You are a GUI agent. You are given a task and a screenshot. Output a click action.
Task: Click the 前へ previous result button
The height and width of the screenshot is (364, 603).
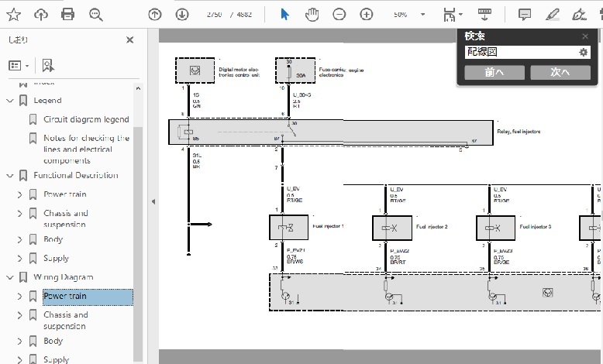494,72
